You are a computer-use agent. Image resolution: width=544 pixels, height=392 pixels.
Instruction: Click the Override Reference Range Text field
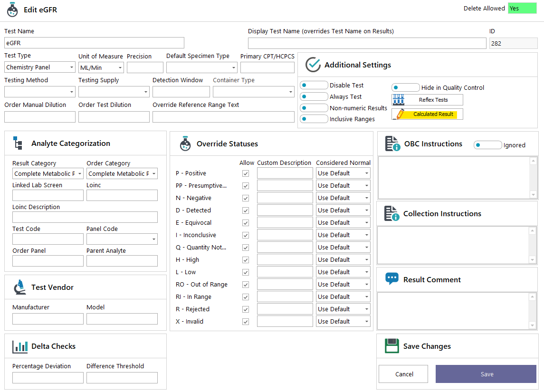pyautogui.click(x=223, y=117)
